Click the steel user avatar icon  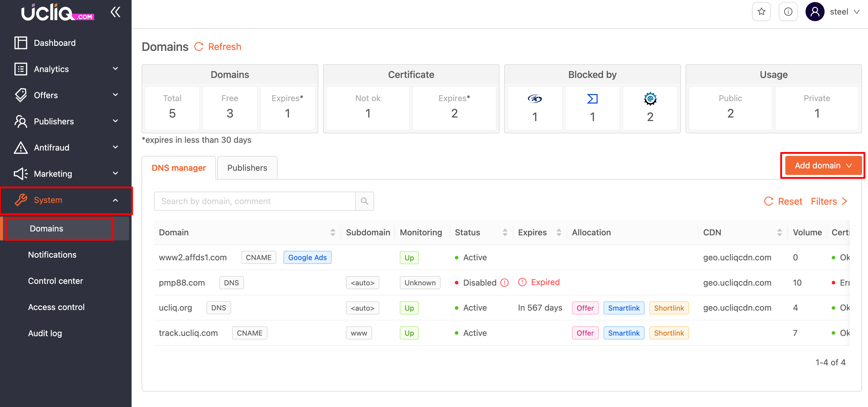(x=814, y=12)
